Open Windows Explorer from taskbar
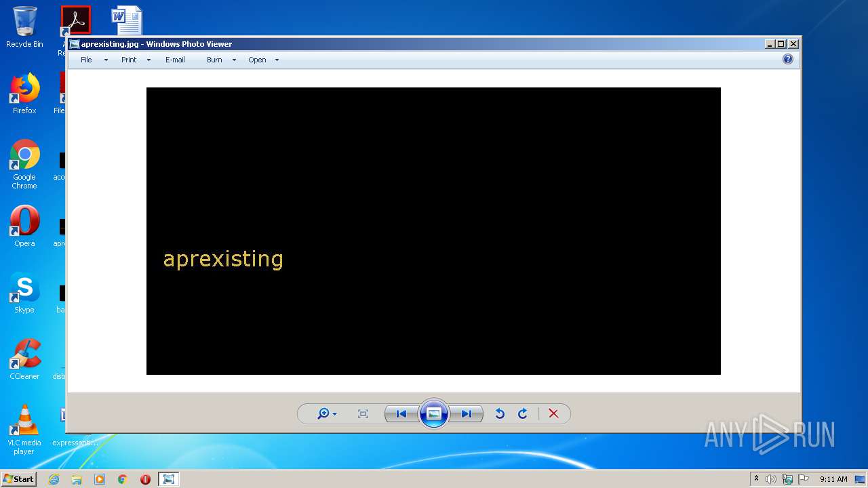The image size is (868, 488). [77, 479]
